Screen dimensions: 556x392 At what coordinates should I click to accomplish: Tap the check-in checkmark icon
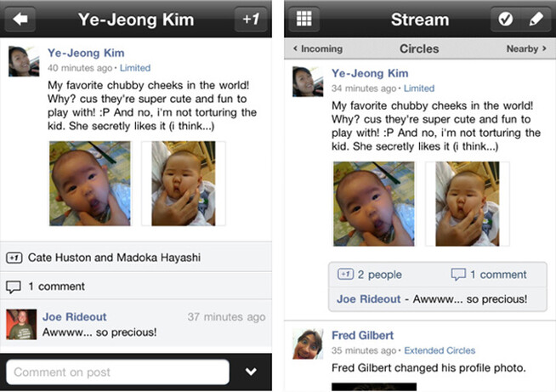505,20
